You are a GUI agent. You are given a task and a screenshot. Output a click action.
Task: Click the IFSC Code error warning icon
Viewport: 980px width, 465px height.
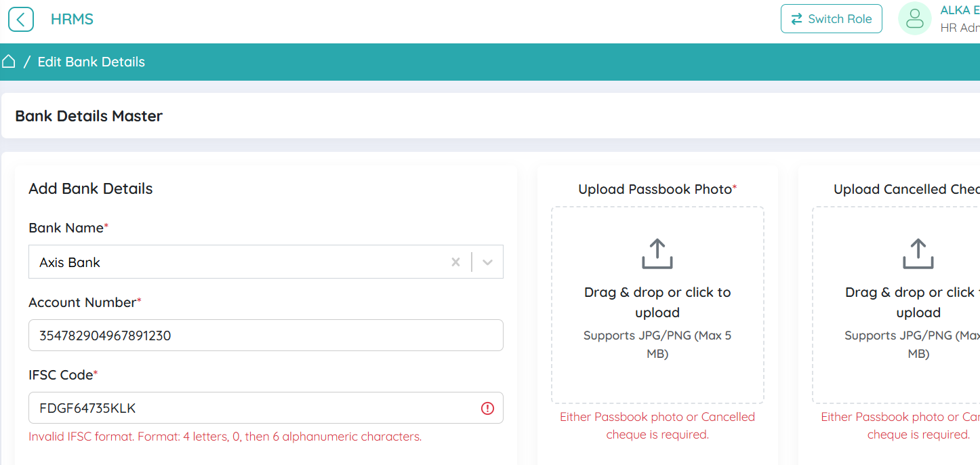(487, 408)
